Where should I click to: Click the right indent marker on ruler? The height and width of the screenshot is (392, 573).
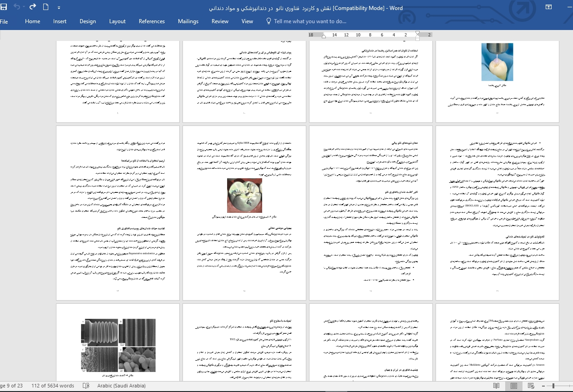click(324, 36)
